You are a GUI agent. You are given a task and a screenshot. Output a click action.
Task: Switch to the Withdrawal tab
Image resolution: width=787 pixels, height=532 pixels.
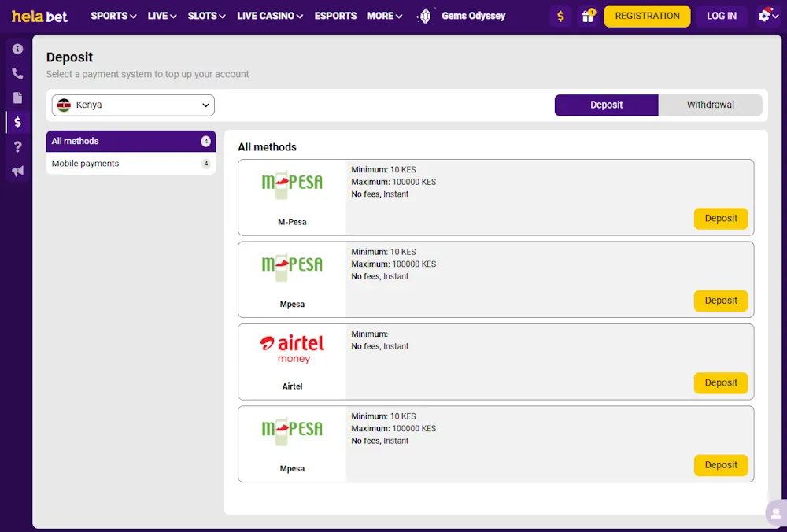(x=710, y=104)
